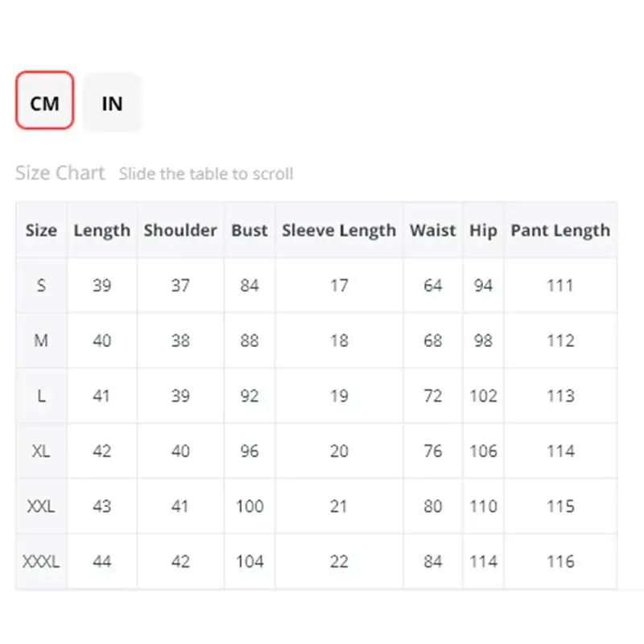Click the Length column header
The height and width of the screenshot is (644, 644).
[101, 230]
